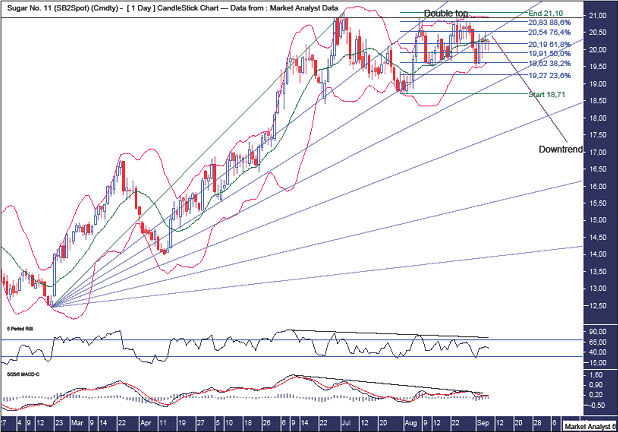Screen dimensions: 618x432
Task: Click the 'Market Analyst 6' label
Action: 590,426
